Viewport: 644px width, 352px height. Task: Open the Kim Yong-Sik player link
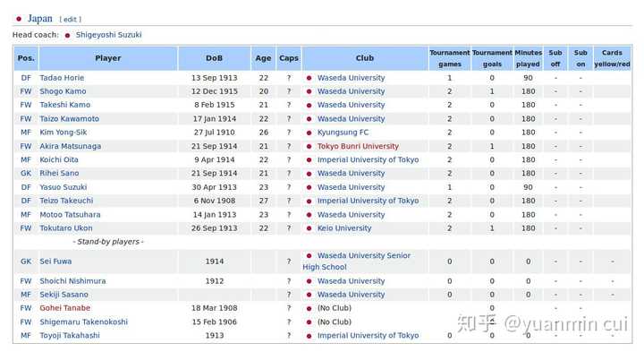coord(63,133)
